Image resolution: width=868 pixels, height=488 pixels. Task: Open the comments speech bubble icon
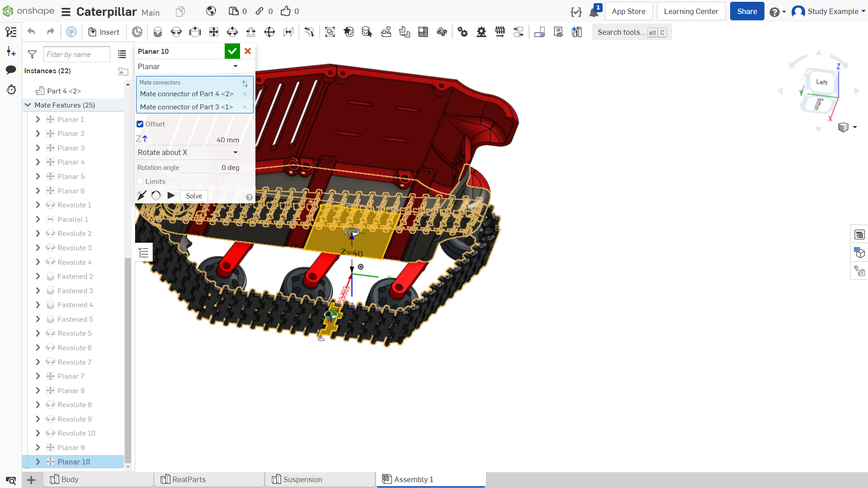11,70
